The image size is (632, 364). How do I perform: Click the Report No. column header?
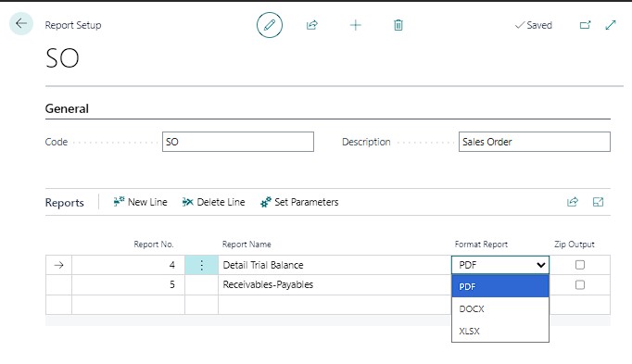click(154, 244)
